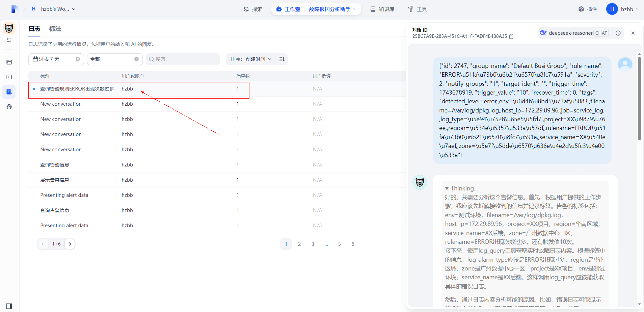Clear the 过去 7 天 time filter

click(x=78, y=59)
